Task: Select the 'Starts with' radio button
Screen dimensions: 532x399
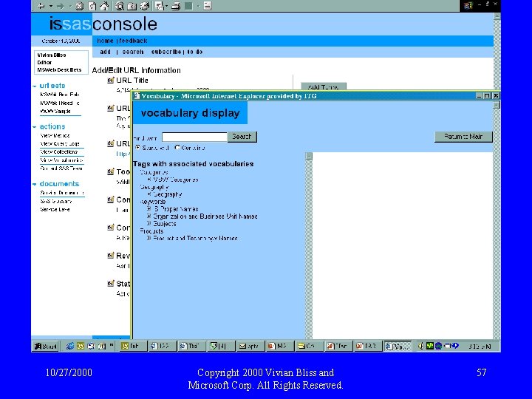Action: coord(137,148)
